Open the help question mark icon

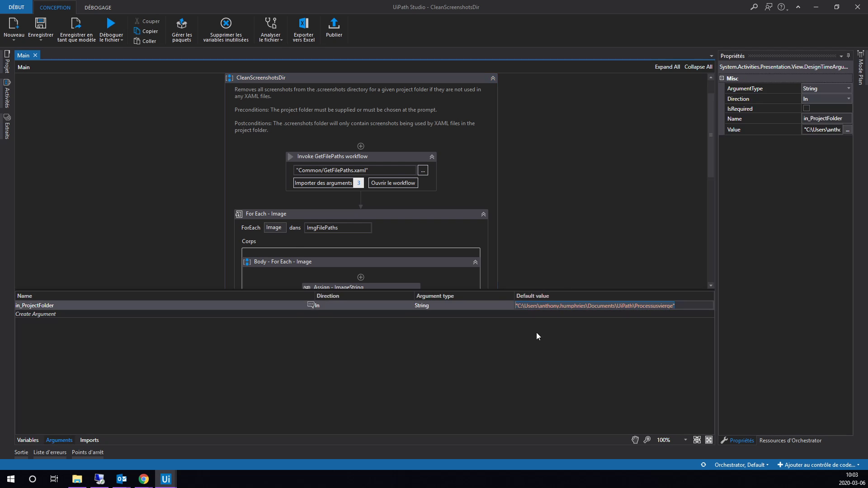[781, 7]
